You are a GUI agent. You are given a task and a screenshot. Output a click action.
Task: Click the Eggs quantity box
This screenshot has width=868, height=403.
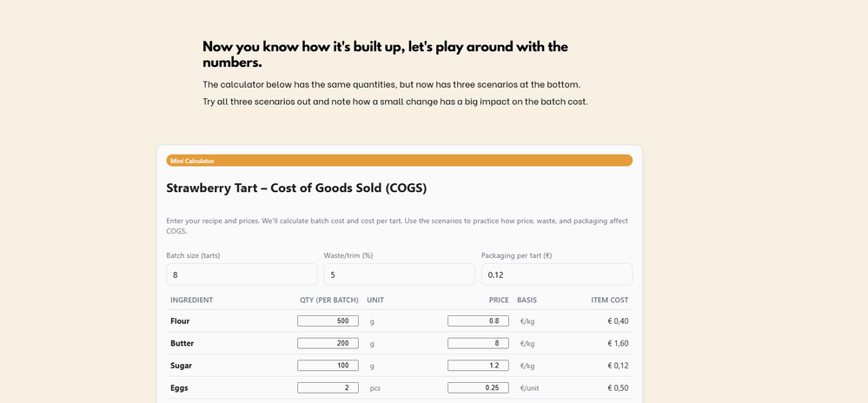328,388
